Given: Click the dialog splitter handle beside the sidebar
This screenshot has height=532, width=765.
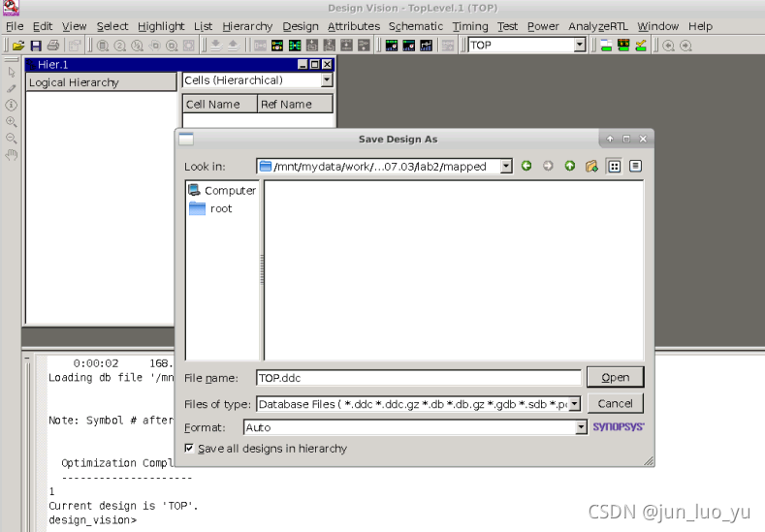Looking at the screenshot, I should 262,269.
